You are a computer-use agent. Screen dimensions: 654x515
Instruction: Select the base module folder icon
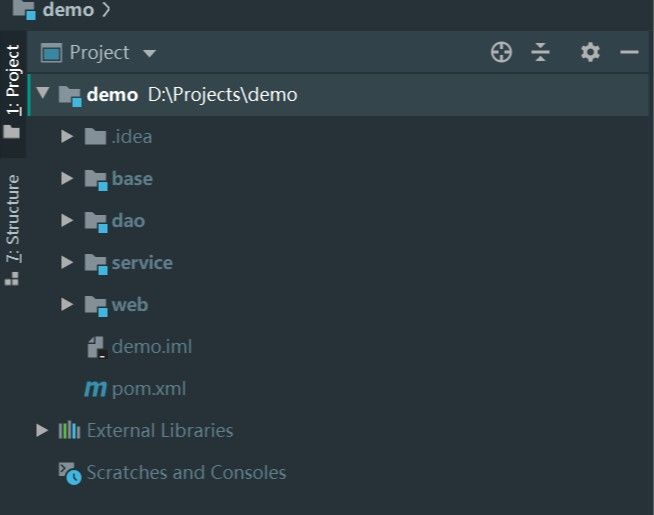point(96,180)
